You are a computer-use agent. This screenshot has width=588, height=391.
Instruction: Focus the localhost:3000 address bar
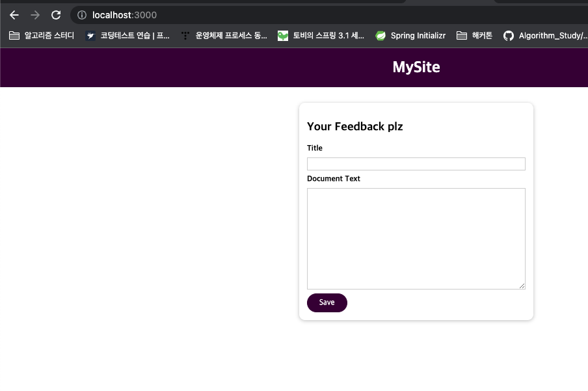point(330,15)
